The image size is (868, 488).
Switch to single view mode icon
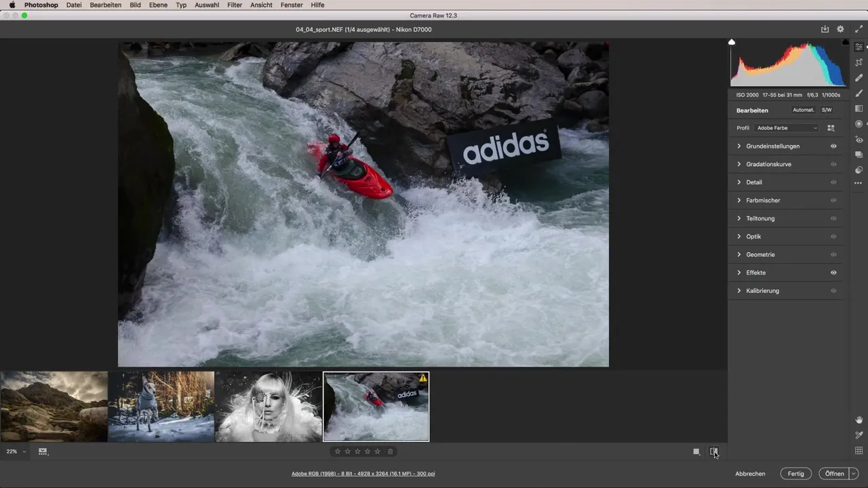pos(696,451)
